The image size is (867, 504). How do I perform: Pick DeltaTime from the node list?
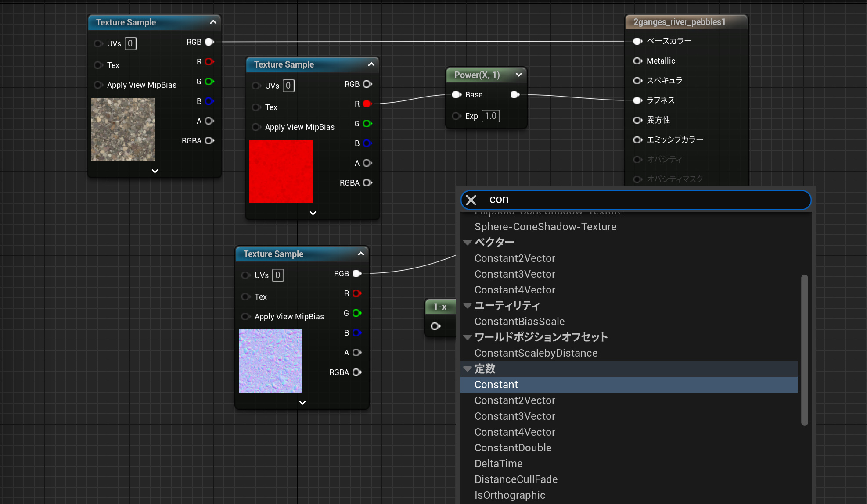498,464
